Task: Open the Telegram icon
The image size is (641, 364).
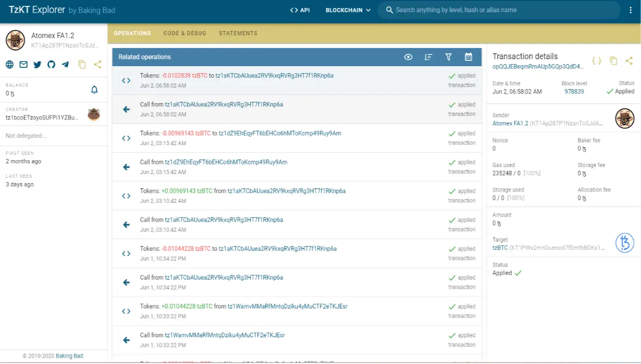Action: tap(65, 65)
